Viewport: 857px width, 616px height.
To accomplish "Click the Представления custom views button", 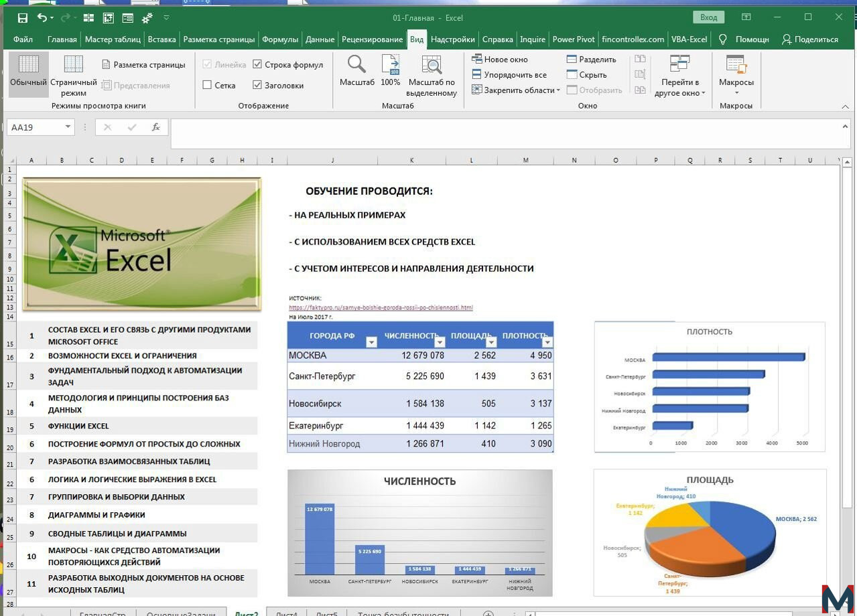I will click(x=135, y=85).
